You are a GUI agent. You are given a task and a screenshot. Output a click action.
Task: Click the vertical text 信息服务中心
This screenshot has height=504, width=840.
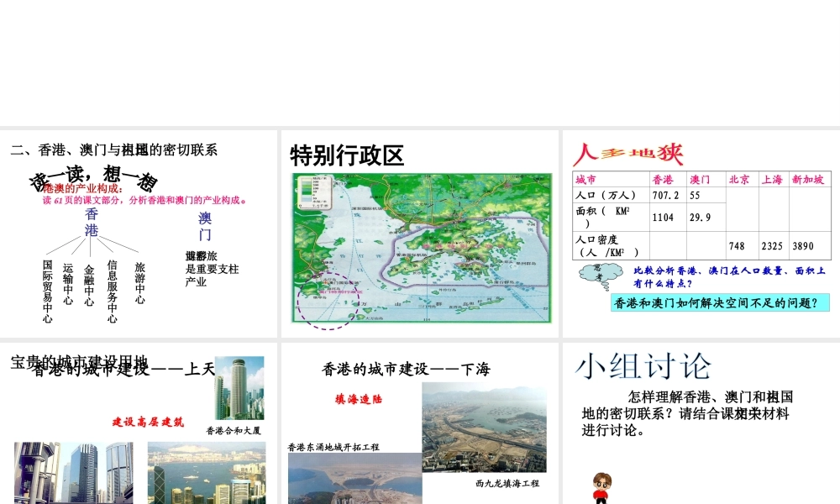[x=112, y=291]
